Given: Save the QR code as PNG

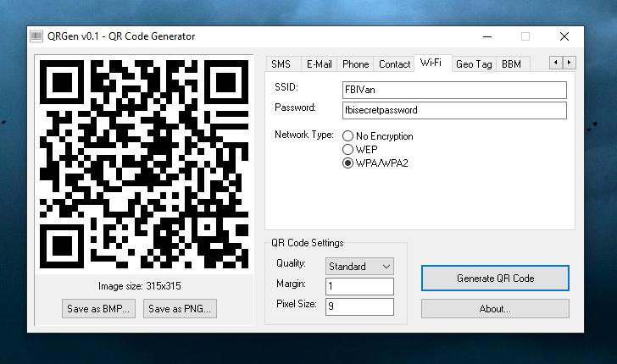Looking at the screenshot, I should coord(180,309).
